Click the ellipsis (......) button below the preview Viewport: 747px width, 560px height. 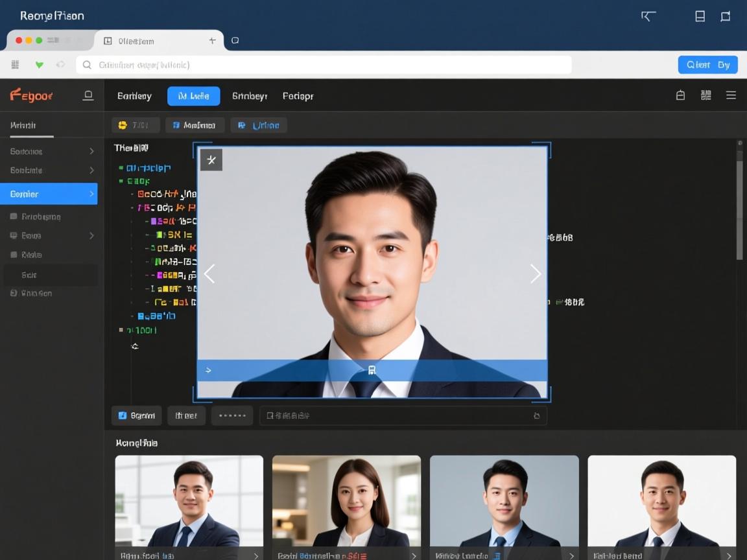(x=231, y=415)
